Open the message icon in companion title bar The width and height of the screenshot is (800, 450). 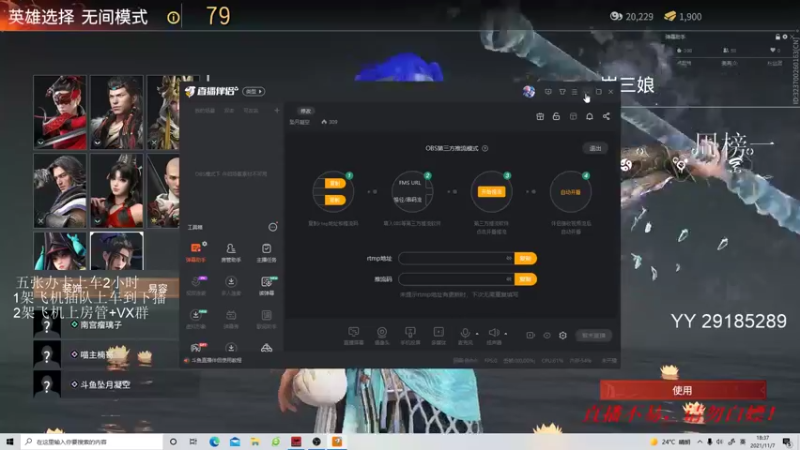coord(548,92)
